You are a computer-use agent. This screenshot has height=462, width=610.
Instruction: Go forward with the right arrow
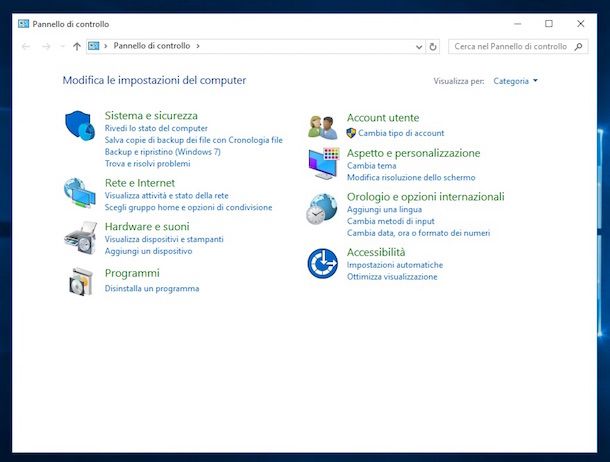[46, 47]
